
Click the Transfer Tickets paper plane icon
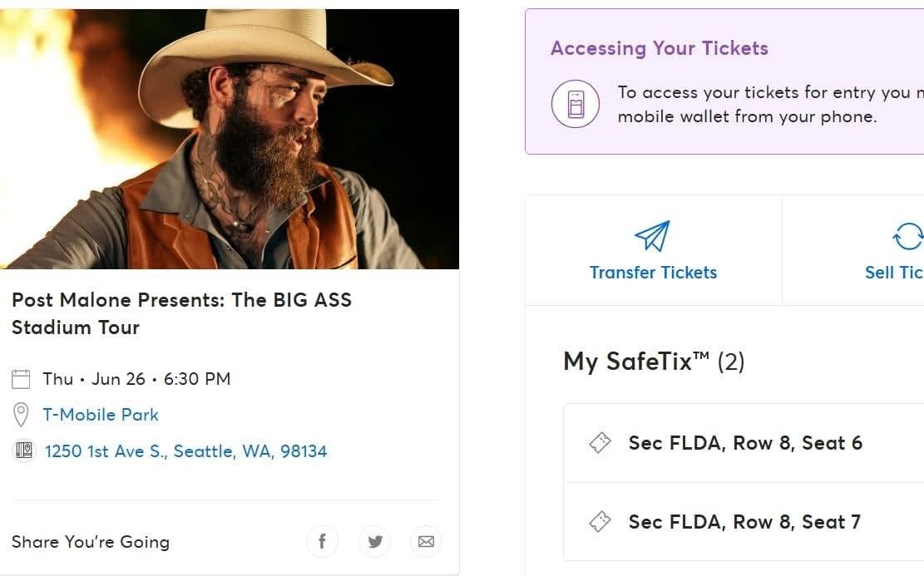point(653,236)
